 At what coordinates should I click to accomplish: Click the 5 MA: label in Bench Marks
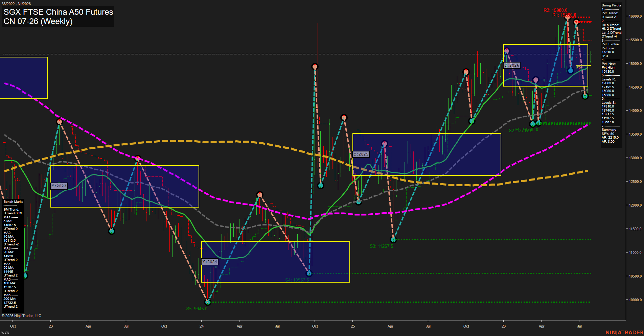8,221
